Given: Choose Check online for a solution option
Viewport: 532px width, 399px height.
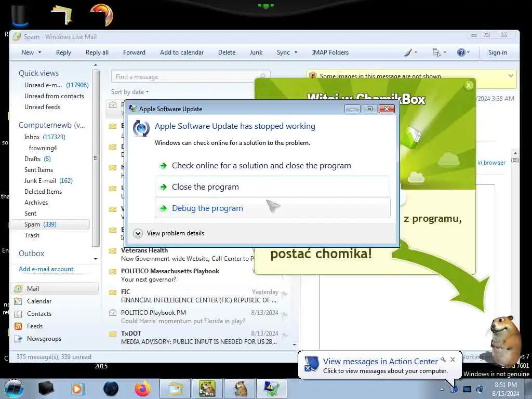Looking at the screenshot, I should [272, 166].
